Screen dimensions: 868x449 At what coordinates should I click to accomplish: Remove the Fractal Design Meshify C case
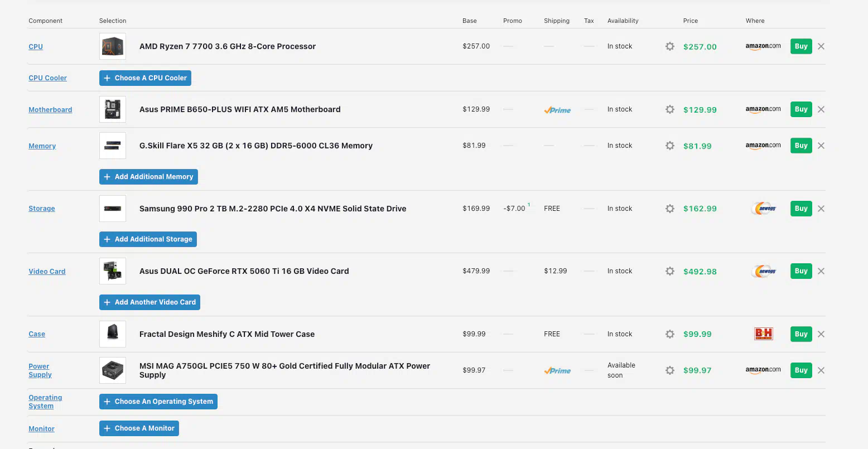click(x=821, y=334)
